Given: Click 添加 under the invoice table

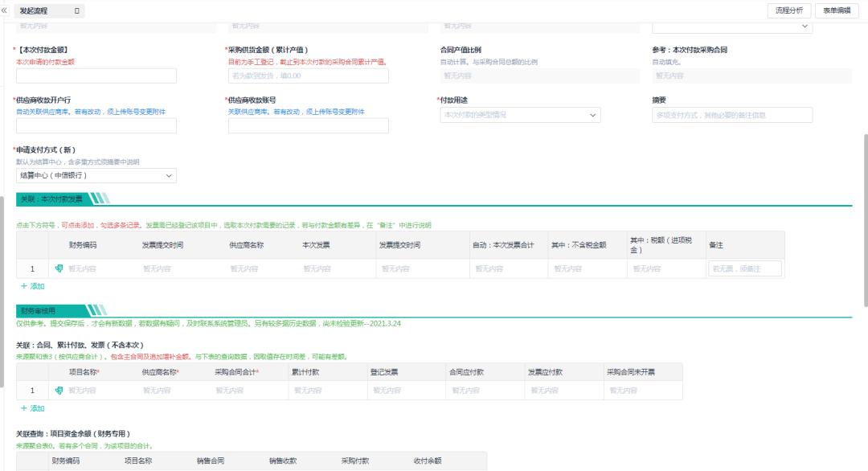Looking at the screenshot, I should pos(32,286).
